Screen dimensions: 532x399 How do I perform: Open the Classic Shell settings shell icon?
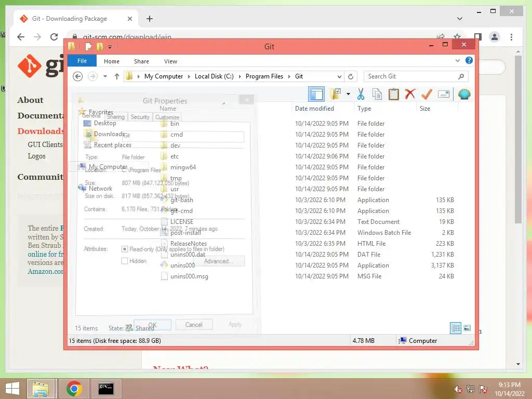coord(464,94)
